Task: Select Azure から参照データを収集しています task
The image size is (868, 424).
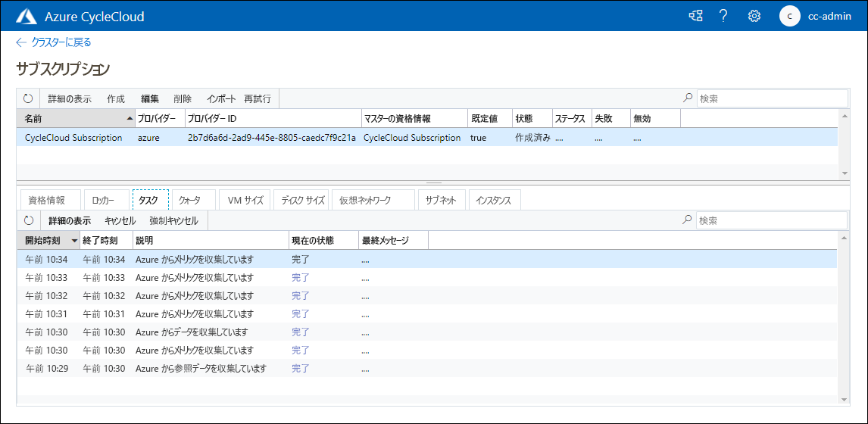Action: [x=201, y=368]
